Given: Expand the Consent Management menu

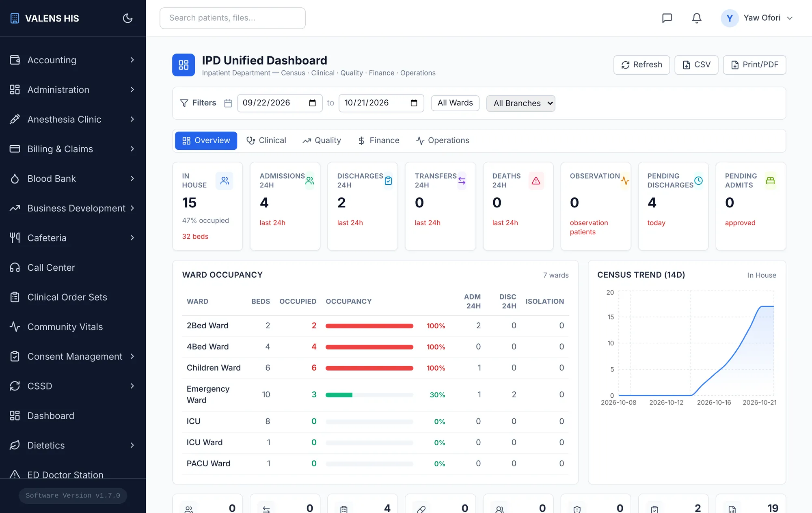Looking at the screenshot, I should (73, 356).
